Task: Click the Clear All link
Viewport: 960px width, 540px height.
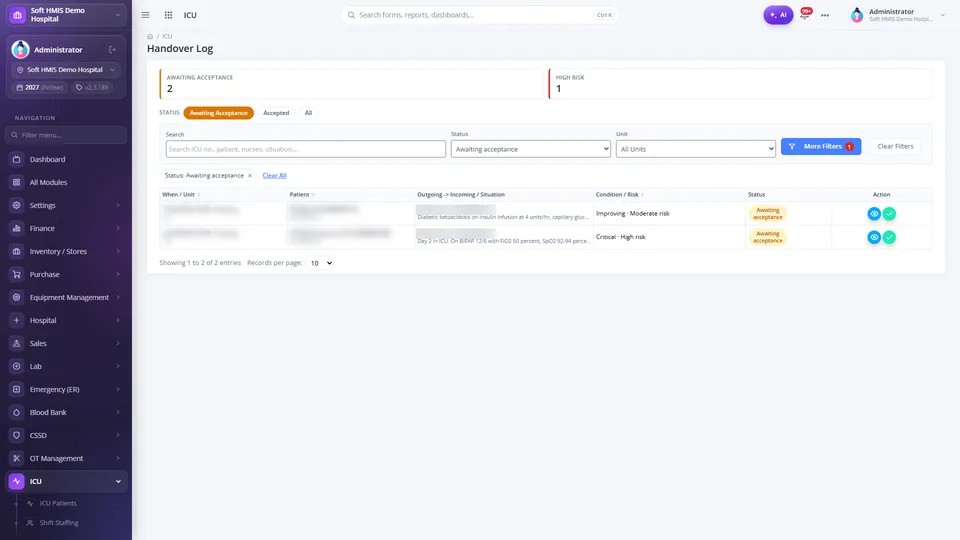Action: [274, 176]
